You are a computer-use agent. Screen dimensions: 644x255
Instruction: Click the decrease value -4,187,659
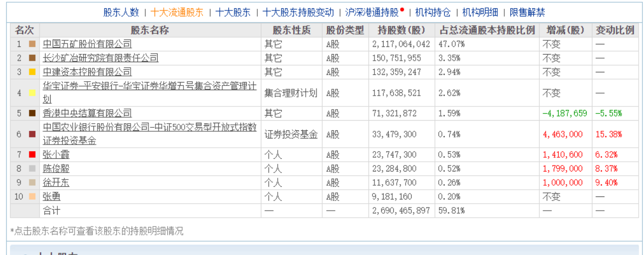565,113
